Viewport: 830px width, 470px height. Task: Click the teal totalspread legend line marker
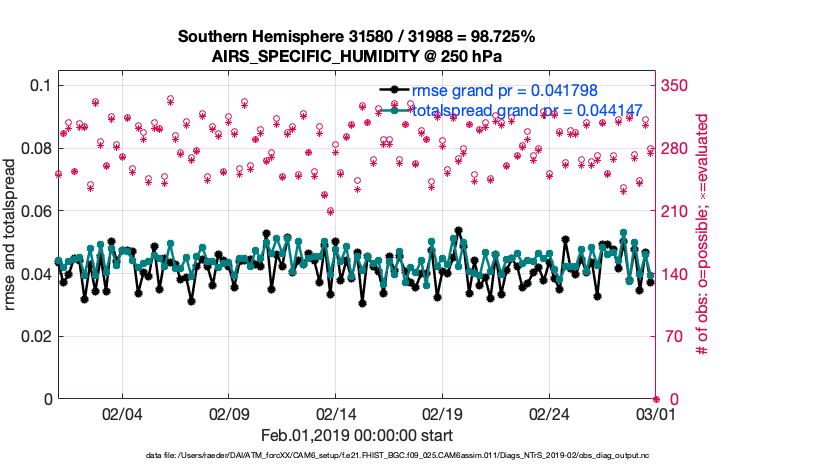click(x=397, y=110)
